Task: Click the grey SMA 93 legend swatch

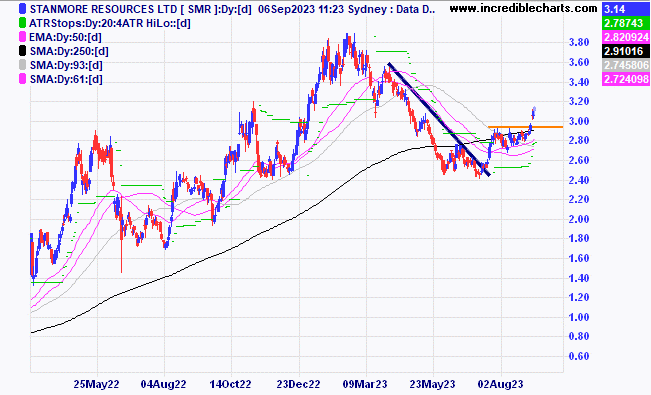Action: [x=23, y=65]
